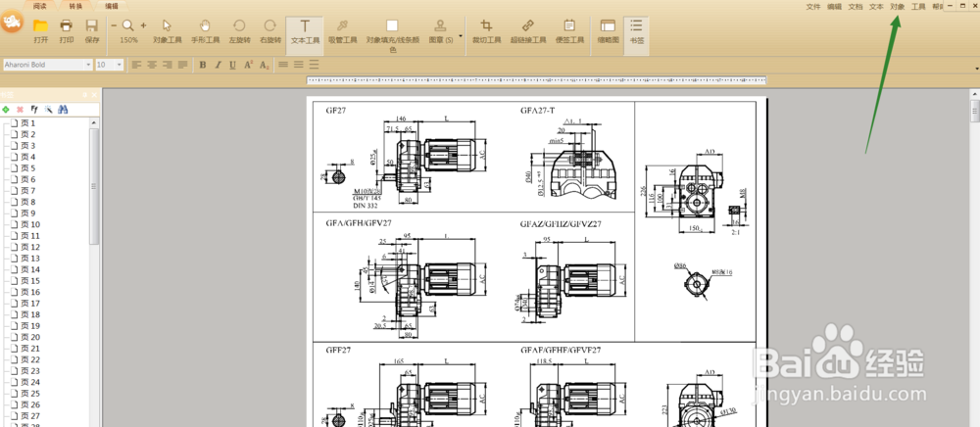Click the horizontal ruler above the page
Viewport: 980px width, 427px height.
[x=536, y=80]
